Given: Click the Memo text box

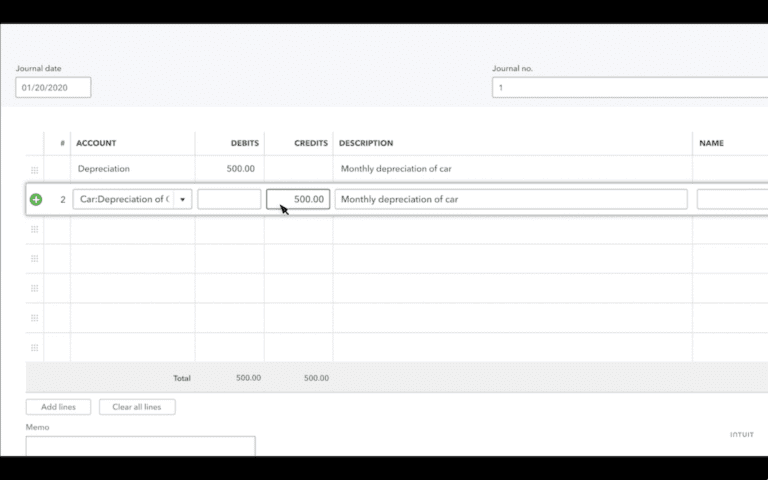Looking at the screenshot, I should click(141, 446).
